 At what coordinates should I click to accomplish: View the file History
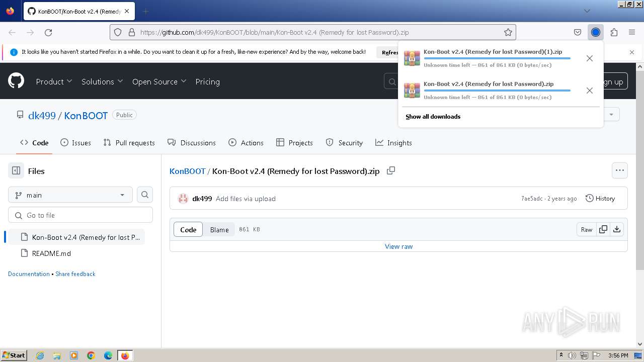pyautogui.click(x=600, y=199)
